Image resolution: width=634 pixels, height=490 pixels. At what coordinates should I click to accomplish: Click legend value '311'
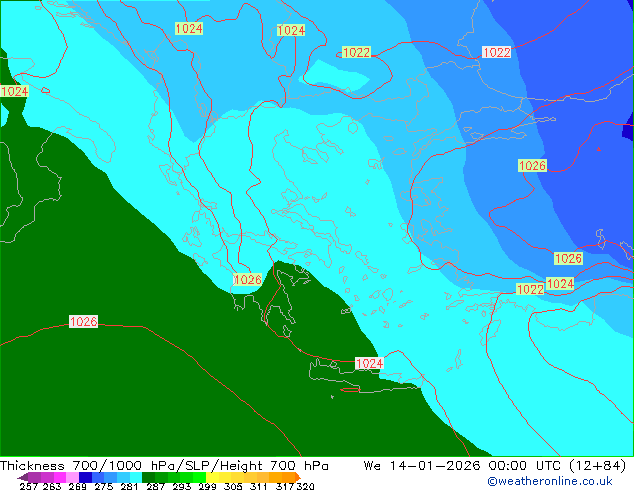[x=258, y=486]
